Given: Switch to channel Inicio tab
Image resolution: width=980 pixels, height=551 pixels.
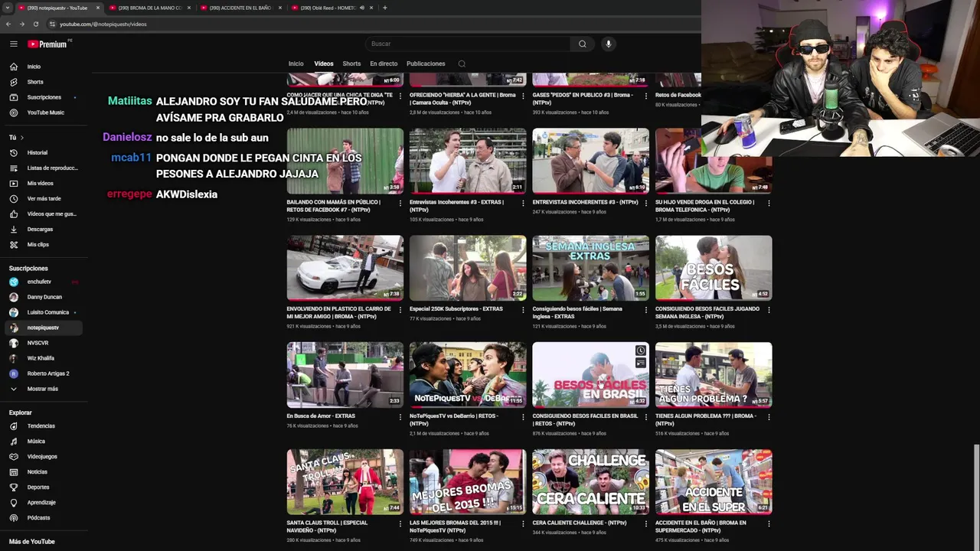Looking at the screenshot, I should [296, 64].
